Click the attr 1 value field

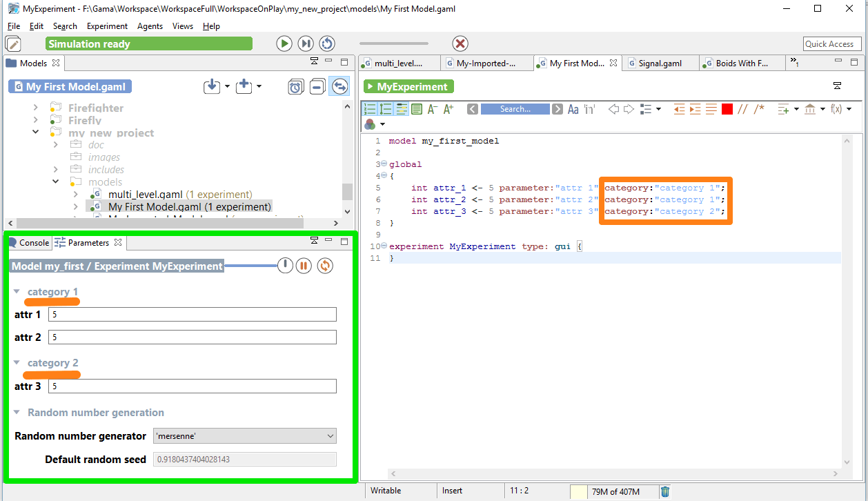tap(193, 315)
